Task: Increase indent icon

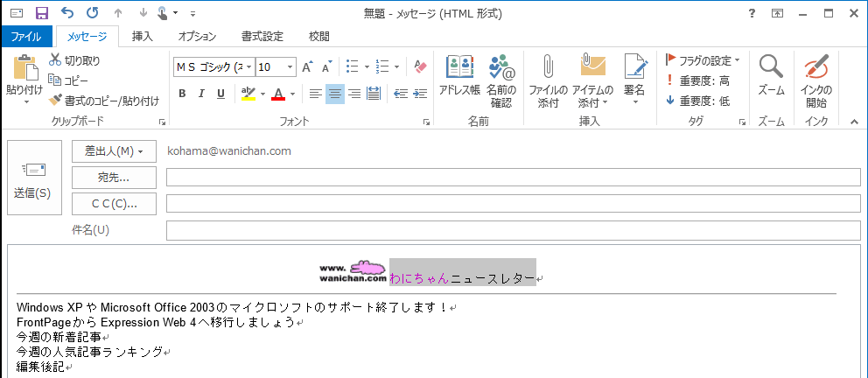Action: (420, 94)
